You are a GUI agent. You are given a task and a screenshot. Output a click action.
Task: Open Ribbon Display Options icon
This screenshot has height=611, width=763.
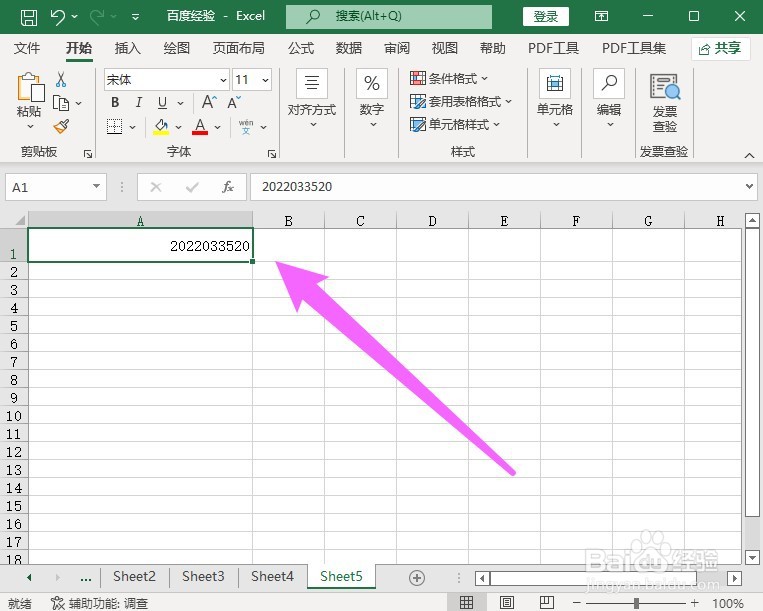601,17
